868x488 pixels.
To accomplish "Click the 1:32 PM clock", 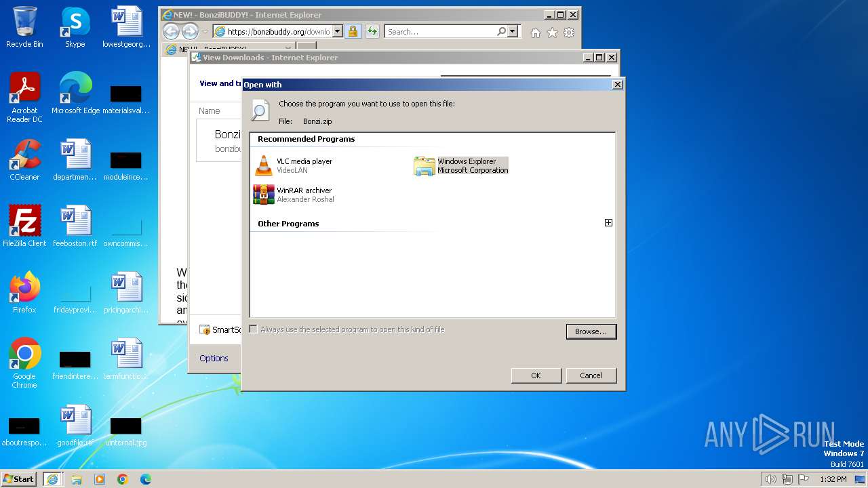I will coord(833,479).
